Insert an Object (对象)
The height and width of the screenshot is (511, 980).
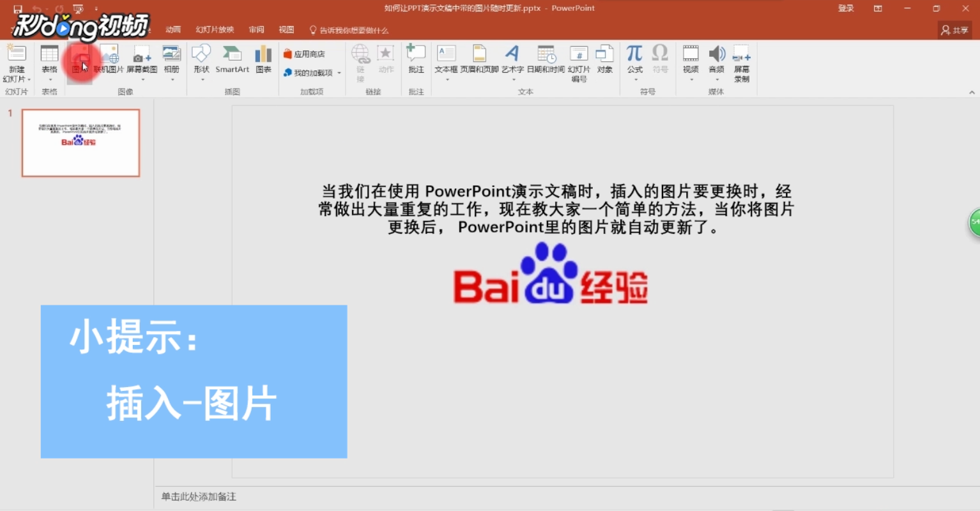pyautogui.click(x=605, y=59)
